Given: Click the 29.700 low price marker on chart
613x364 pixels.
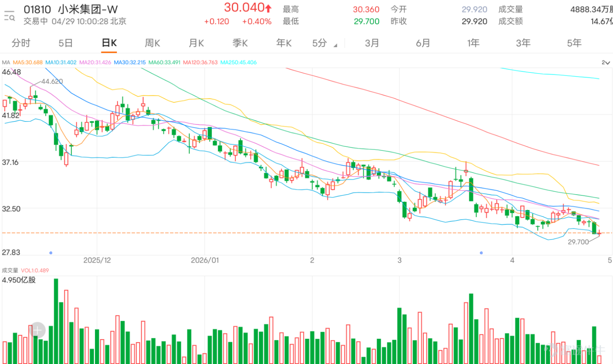Looking at the screenshot, I should (578, 242).
